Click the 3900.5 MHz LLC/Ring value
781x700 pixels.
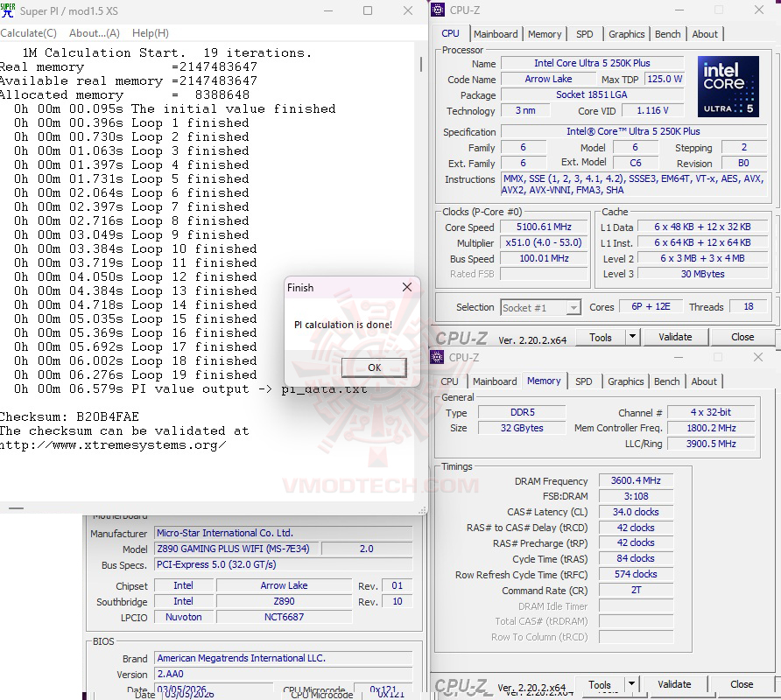(x=711, y=444)
